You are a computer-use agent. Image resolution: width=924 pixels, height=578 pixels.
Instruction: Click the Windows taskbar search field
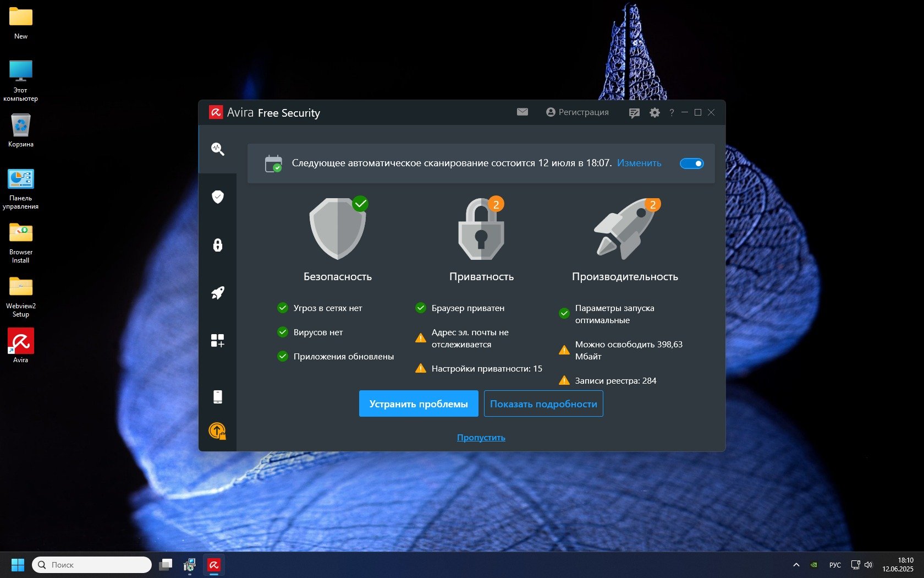(x=92, y=565)
